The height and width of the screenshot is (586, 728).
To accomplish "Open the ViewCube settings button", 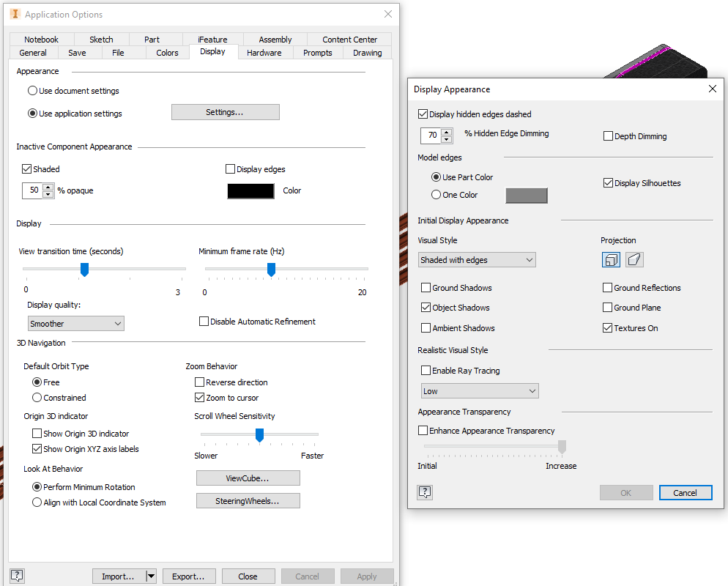I will click(248, 478).
